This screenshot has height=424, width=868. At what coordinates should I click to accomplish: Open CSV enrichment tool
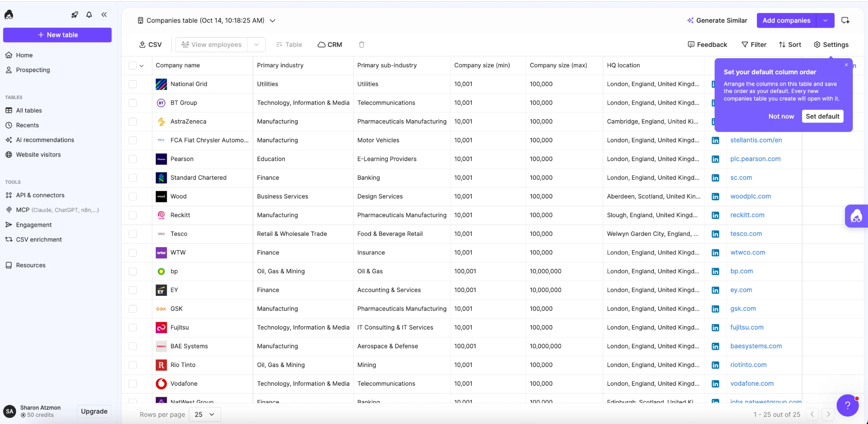click(39, 239)
